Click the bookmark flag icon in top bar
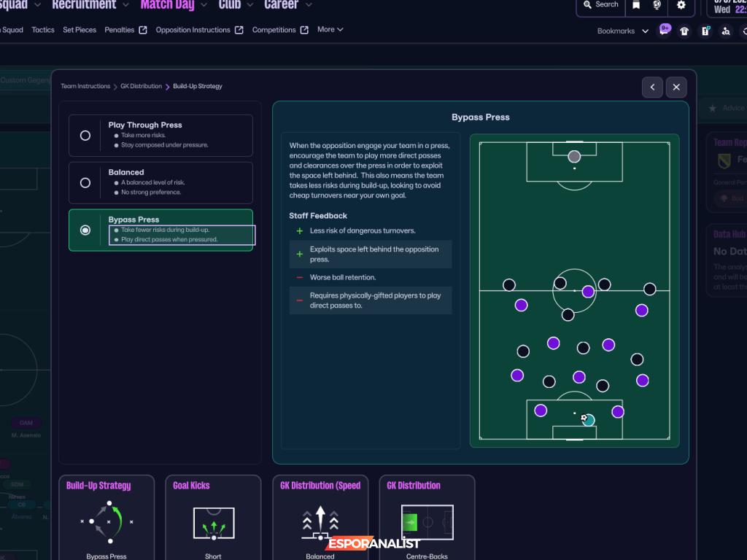747x560 pixels. tap(636, 6)
